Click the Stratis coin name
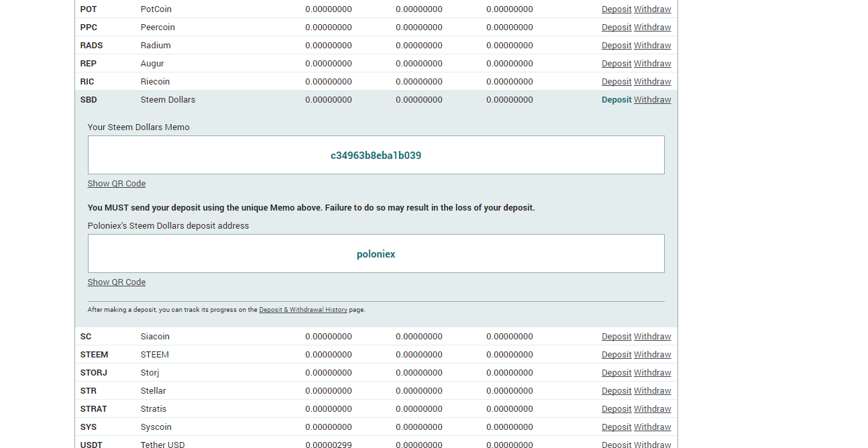The height and width of the screenshot is (448, 868). (x=154, y=409)
